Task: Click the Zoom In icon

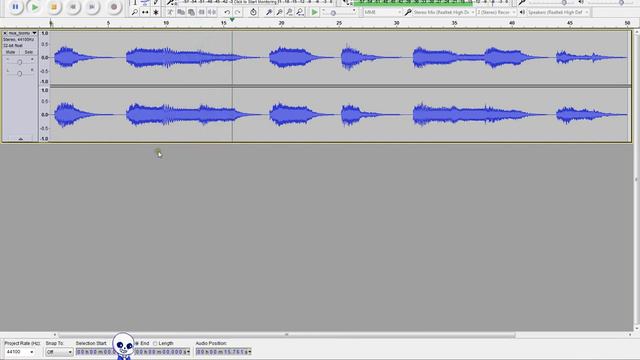Action: point(269,12)
